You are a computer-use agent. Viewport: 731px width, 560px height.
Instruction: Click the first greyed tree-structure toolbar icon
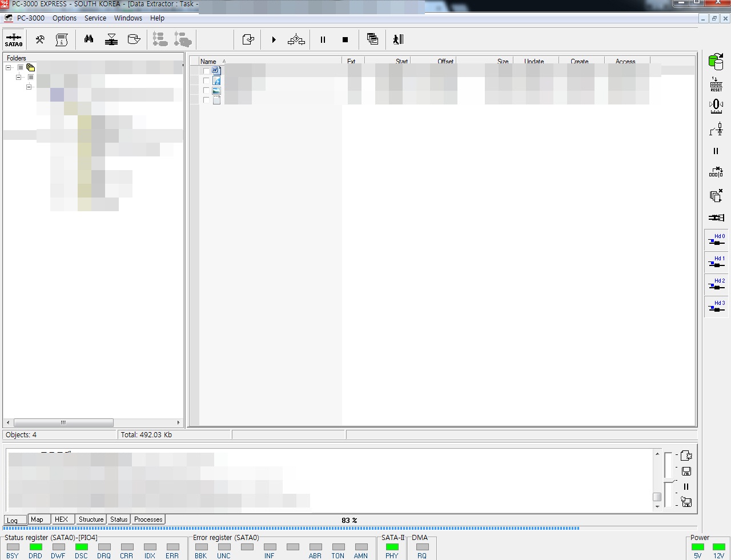pos(160,39)
